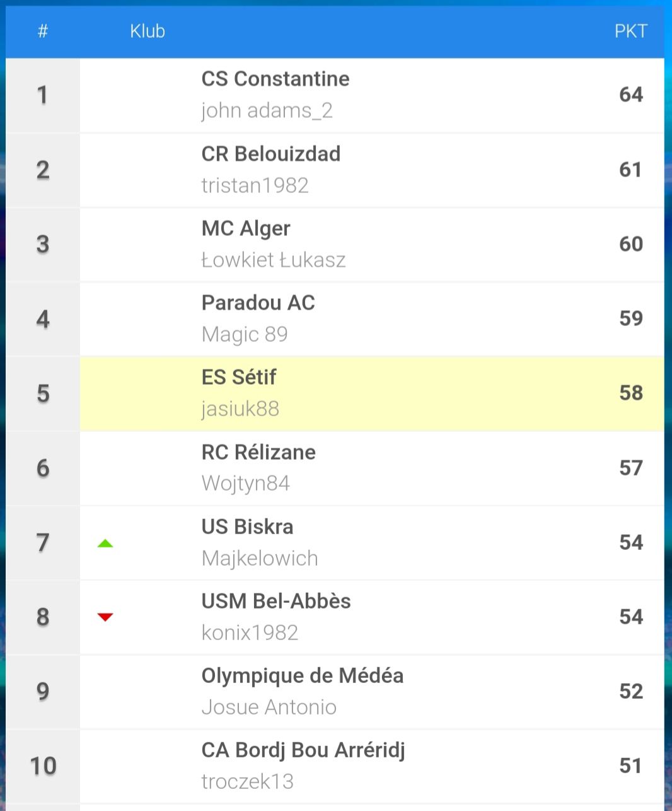Viewport: 672px width, 811px height.
Task: Select manager Majkelowich
Action: coord(260,558)
